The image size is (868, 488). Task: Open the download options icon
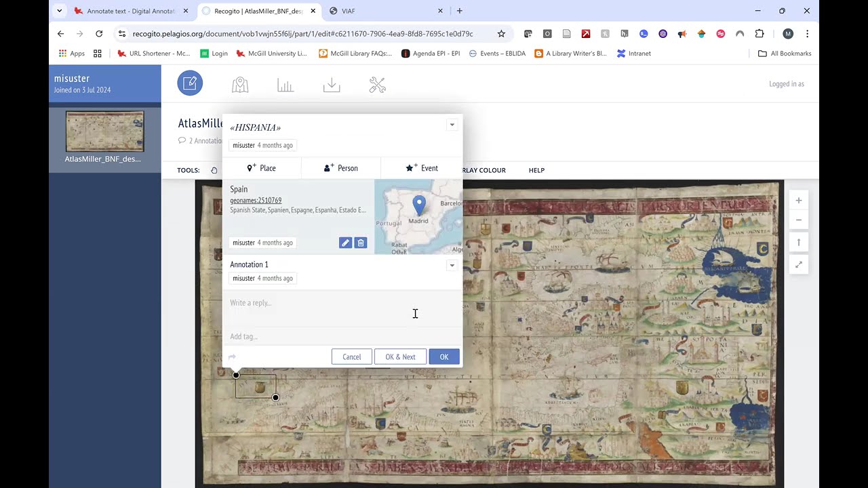pyautogui.click(x=332, y=85)
